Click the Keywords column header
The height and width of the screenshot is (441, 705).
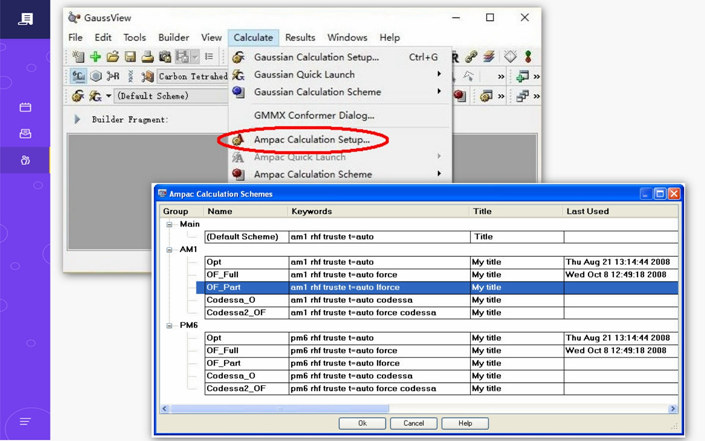click(378, 211)
